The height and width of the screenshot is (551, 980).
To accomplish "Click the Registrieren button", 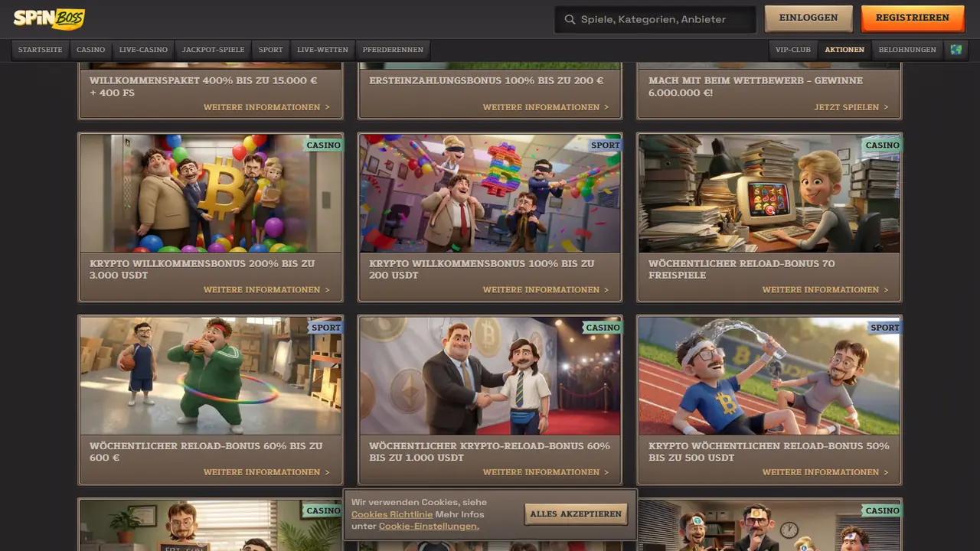I will coord(913,18).
